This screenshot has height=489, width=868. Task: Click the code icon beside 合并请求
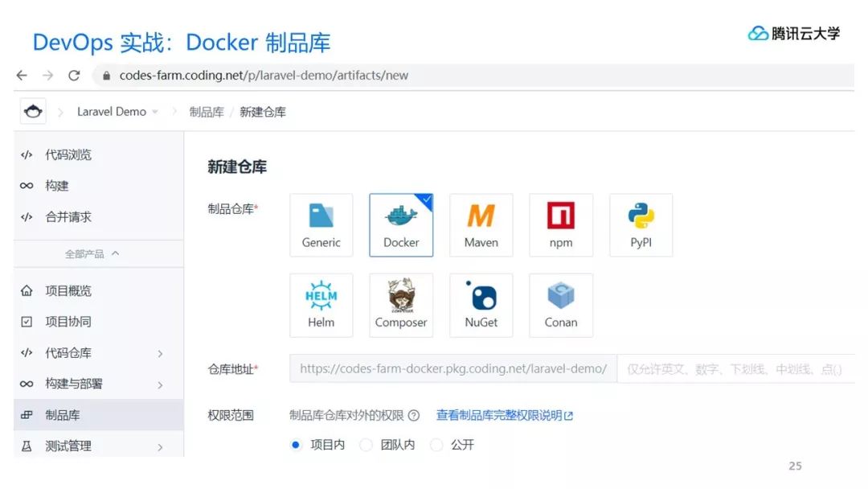[27, 216]
